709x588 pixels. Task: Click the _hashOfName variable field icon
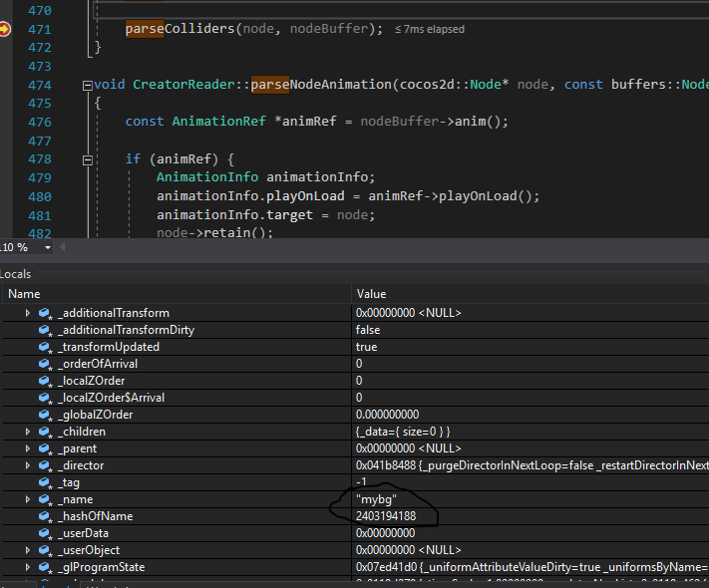[x=46, y=516]
